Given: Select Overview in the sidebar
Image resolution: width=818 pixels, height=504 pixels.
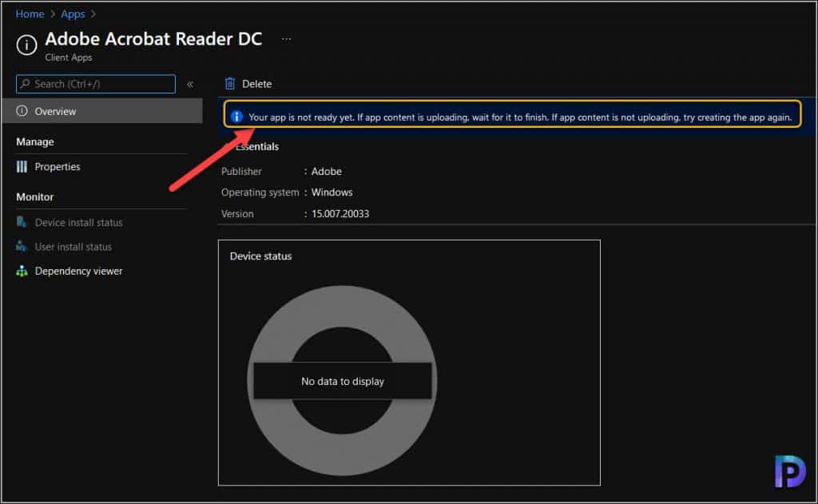Looking at the screenshot, I should click(102, 111).
